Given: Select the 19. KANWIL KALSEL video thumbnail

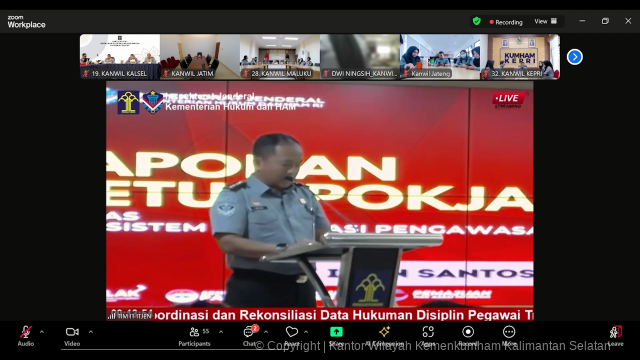Looking at the screenshot, I should coord(120,57).
